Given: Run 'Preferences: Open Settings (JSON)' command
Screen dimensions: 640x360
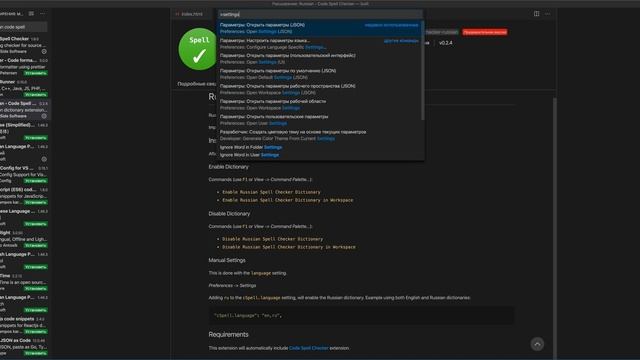Looking at the screenshot, I should pyautogui.click(x=319, y=28).
